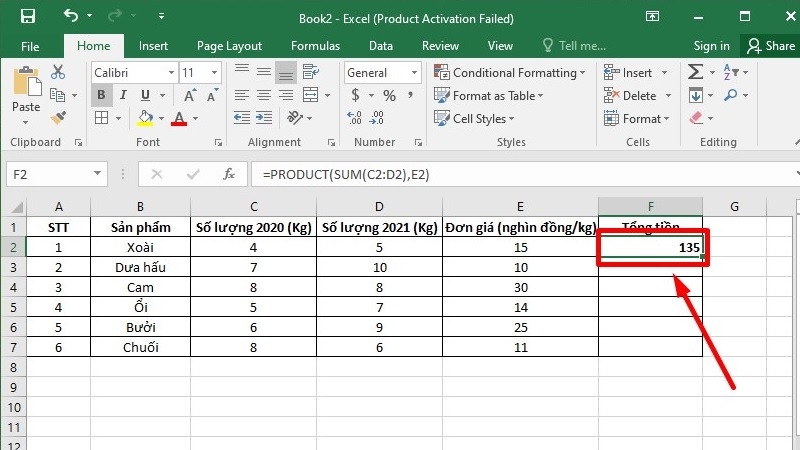Open Sort & Filter A-Z icon
Viewport: 800px width, 450px height.
[x=731, y=72]
